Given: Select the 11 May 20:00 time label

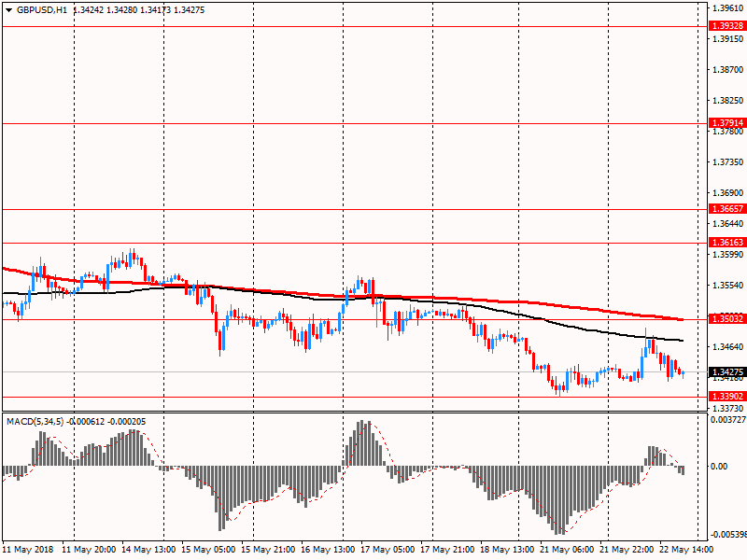Looking at the screenshot, I should [x=89, y=549].
